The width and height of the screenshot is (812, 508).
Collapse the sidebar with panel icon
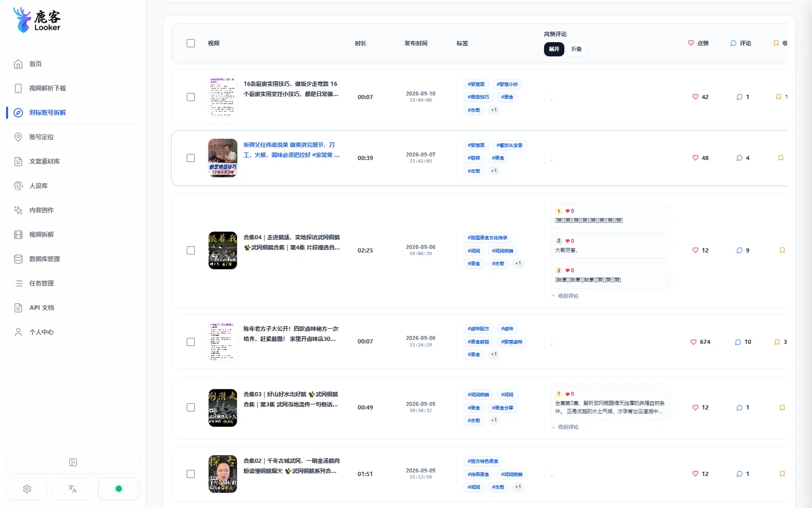point(73,462)
